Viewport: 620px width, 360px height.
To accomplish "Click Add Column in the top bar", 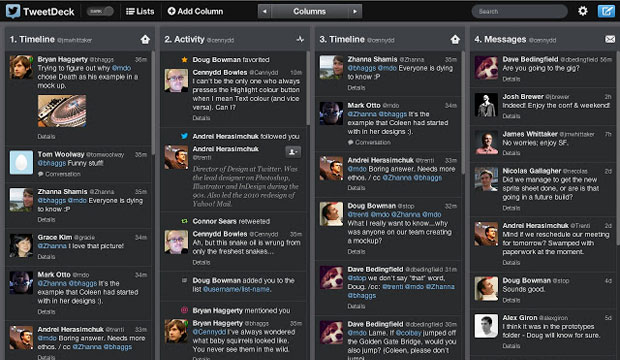I will (195, 11).
